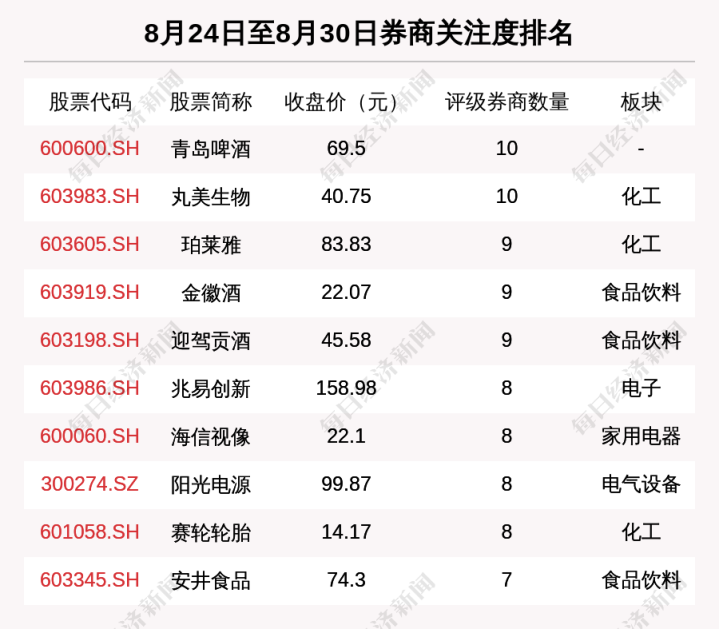Select the stock name 珀莱雅
719x629 pixels.
(x=211, y=245)
